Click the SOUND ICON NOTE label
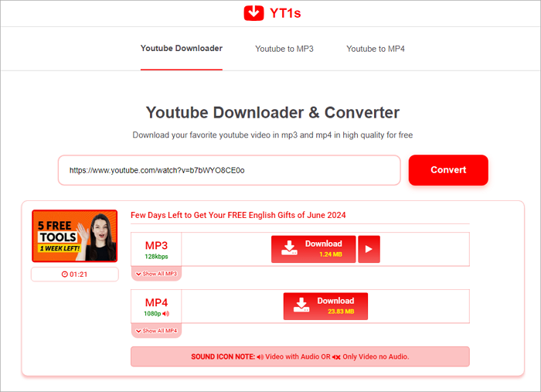 (x=223, y=356)
